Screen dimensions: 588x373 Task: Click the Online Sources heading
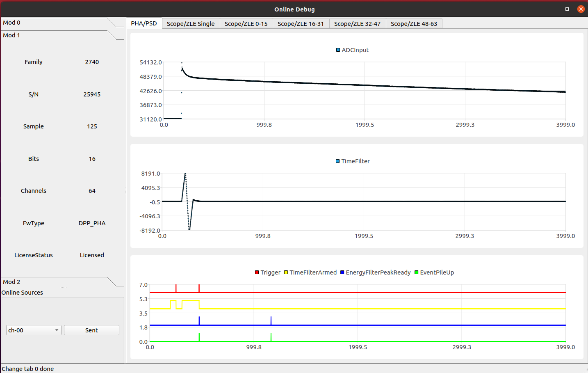click(x=22, y=293)
